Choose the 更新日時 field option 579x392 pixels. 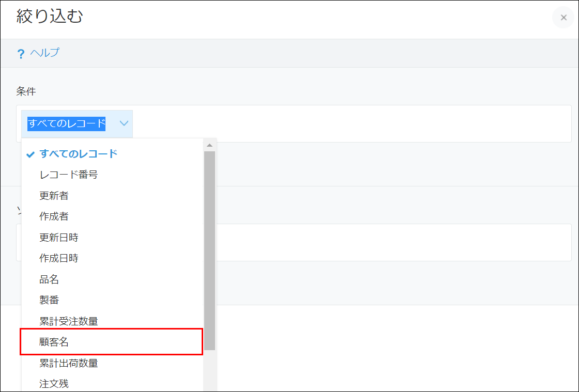pyautogui.click(x=59, y=238)
